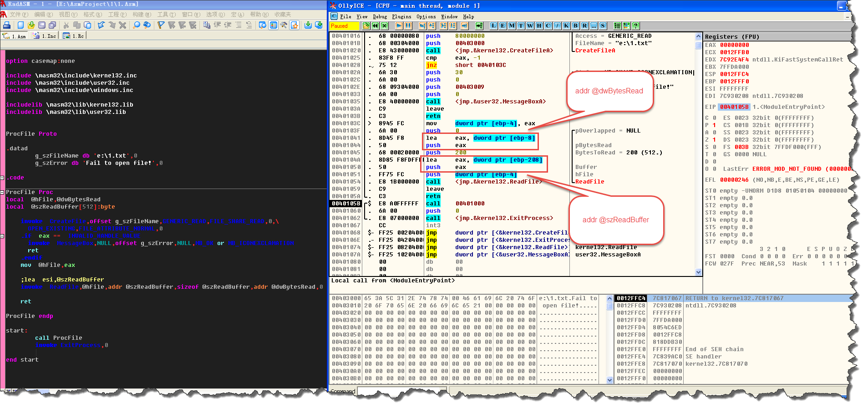Open the Debug menu in OllyICE

pyautogui.click(x=380, y=16)
